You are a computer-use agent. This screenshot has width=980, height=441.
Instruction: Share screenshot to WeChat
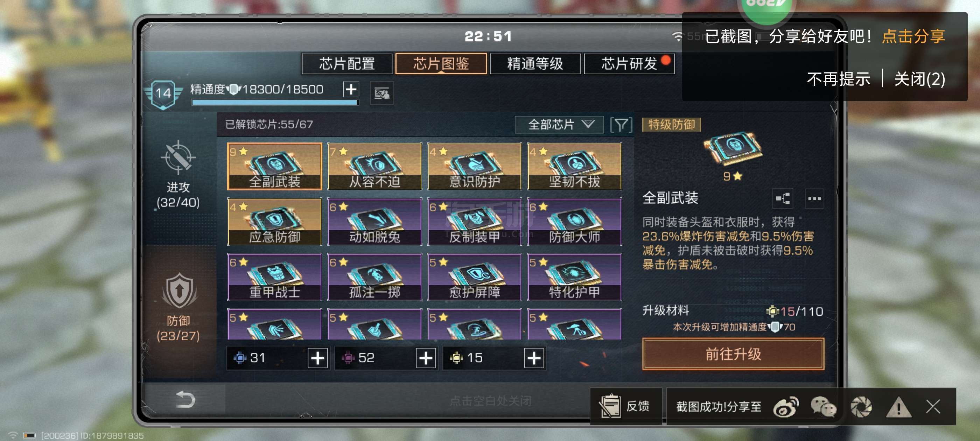point(823,406)
